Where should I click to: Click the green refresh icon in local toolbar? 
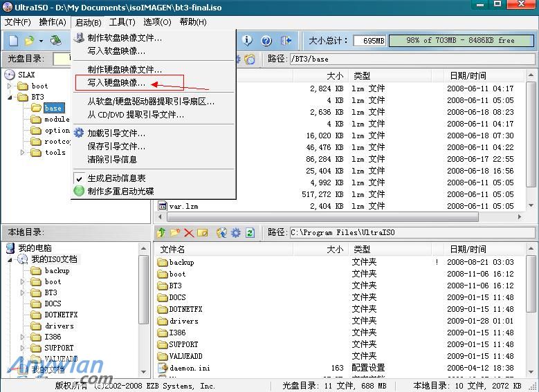[x=250, y=232]
